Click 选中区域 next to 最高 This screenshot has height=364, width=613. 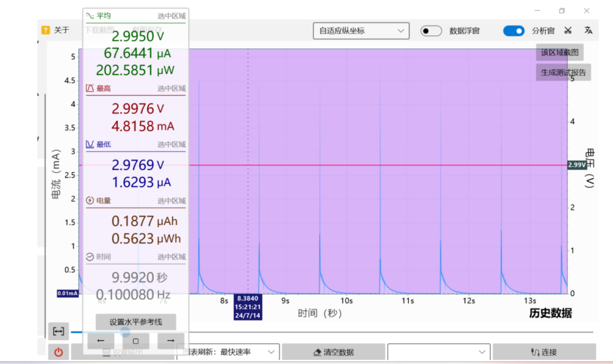[172, 88]
